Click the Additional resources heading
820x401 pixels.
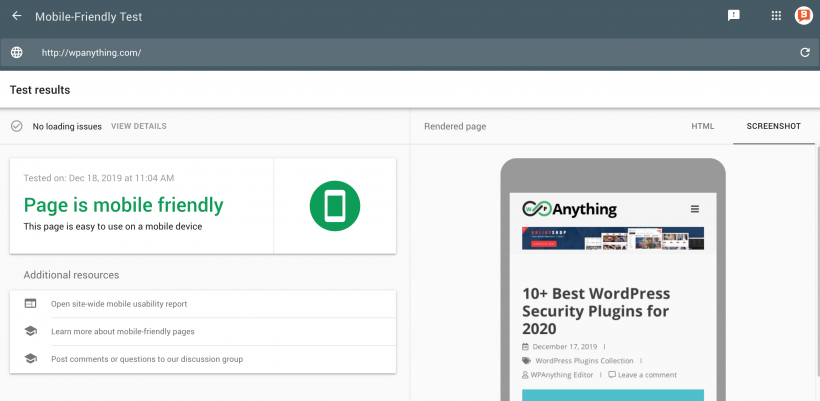click(x=71, y=275)
